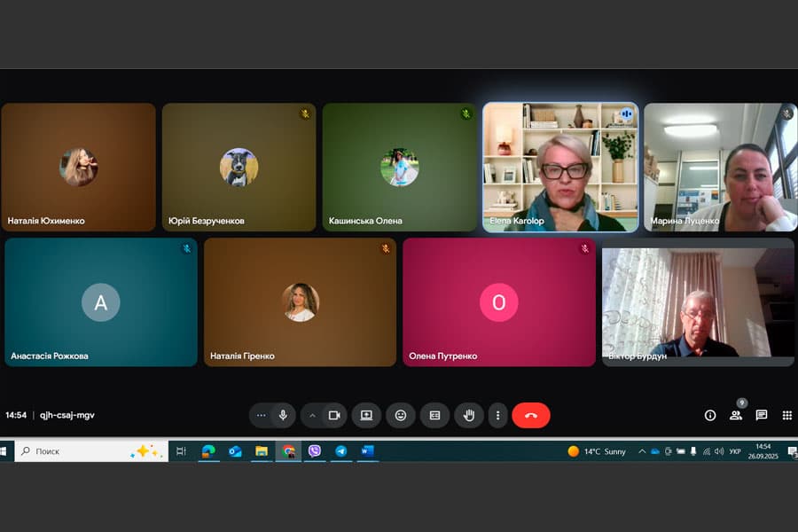The width and height of the screenshot is (798, 532).
Task: Select Наталія Гіренко participant tile
Action: coord(301,302)
